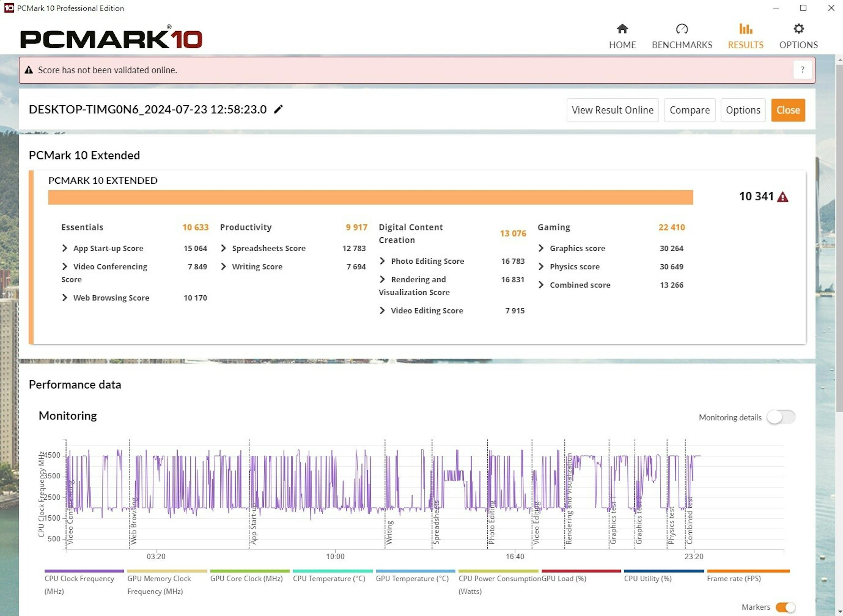This screenshot has height=616, width=843.
Task: Expand Physics score details
Action: click(x=541, y=266)
